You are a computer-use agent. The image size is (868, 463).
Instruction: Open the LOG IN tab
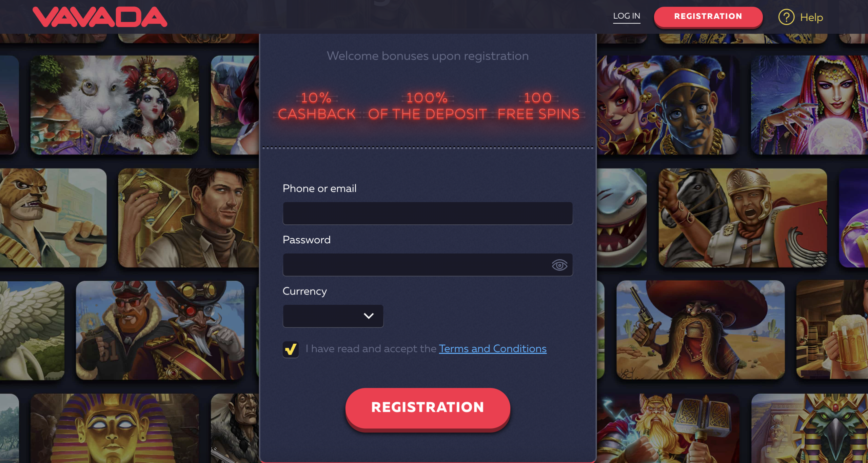pos(627,16)
